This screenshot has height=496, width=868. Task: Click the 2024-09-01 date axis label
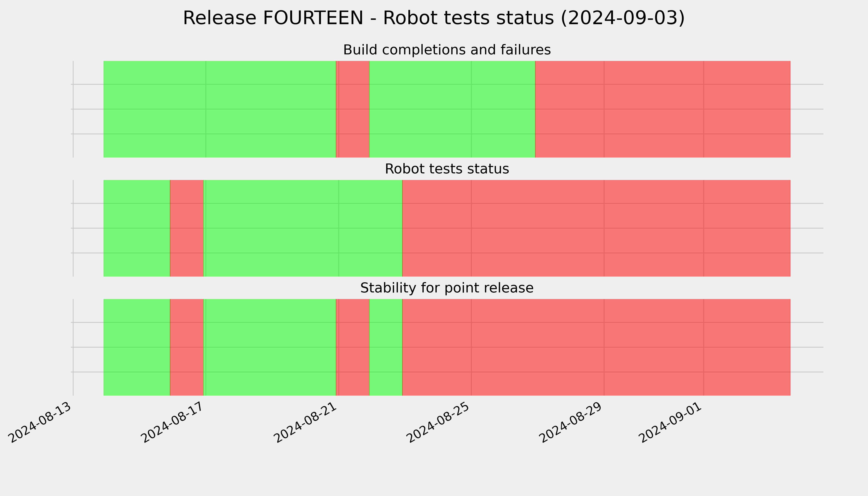[x=671, y=422]
